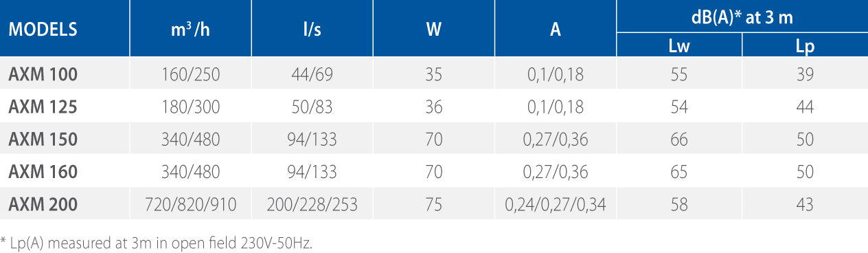Click the 50/83 l/s value
This screenshot has height=253, width=868.
(312, 107)
